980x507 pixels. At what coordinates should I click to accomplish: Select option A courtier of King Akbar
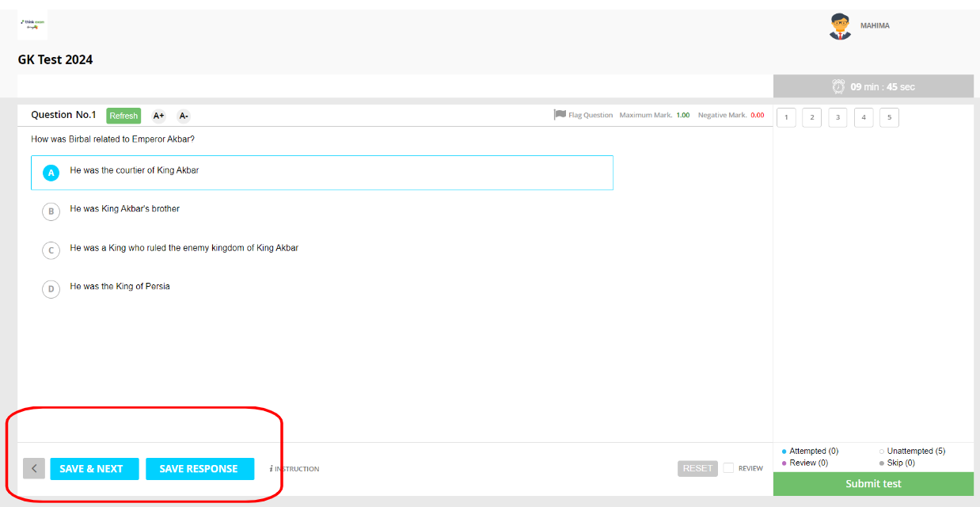coord(51,173)
